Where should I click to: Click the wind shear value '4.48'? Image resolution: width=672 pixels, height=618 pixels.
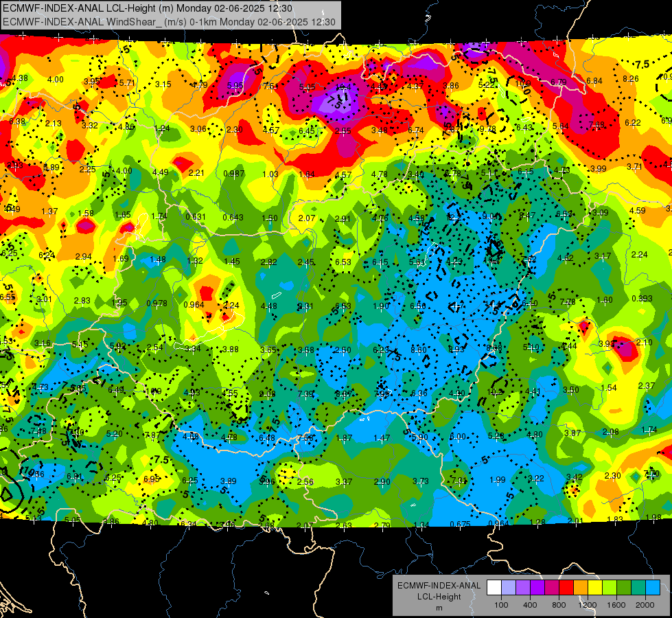pos(268,306)
